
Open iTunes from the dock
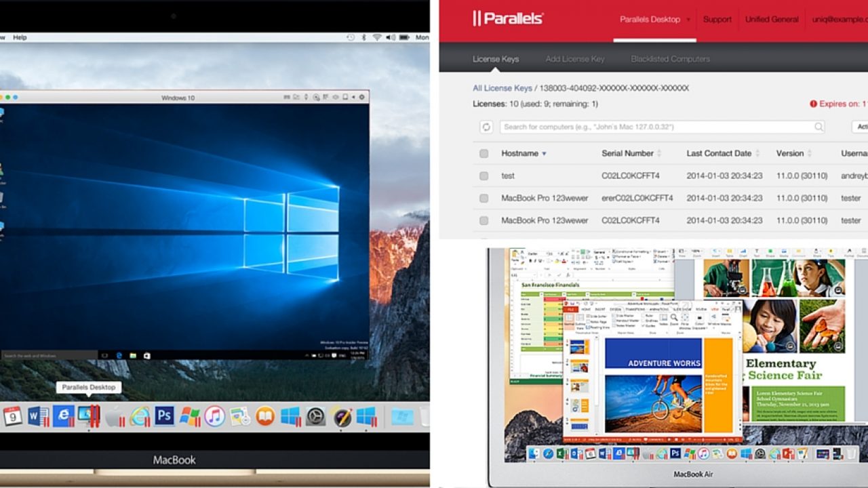pyautogui.click(x=214, y=415)
